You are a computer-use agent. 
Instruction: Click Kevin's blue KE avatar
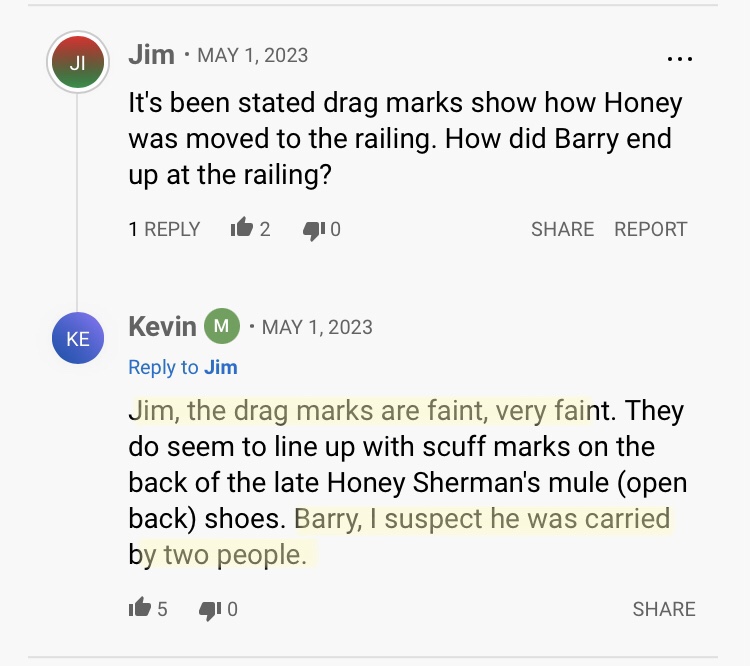click(78, 339)
